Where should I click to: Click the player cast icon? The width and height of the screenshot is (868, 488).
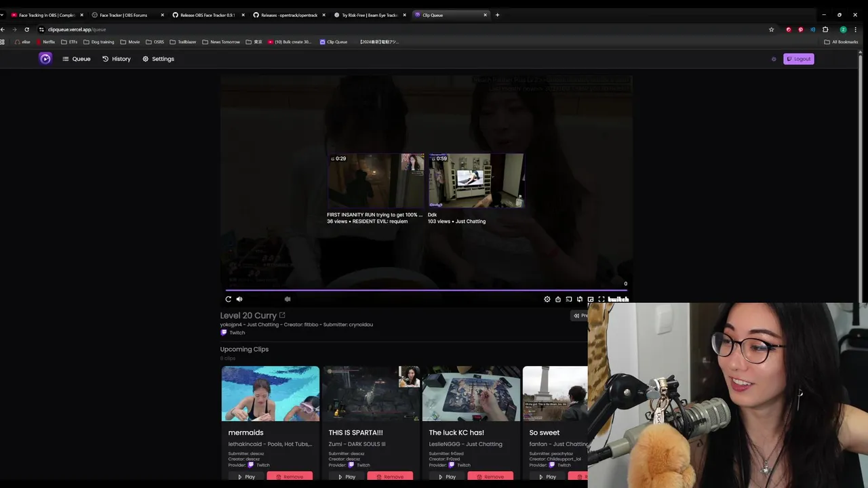pos(569,299)
